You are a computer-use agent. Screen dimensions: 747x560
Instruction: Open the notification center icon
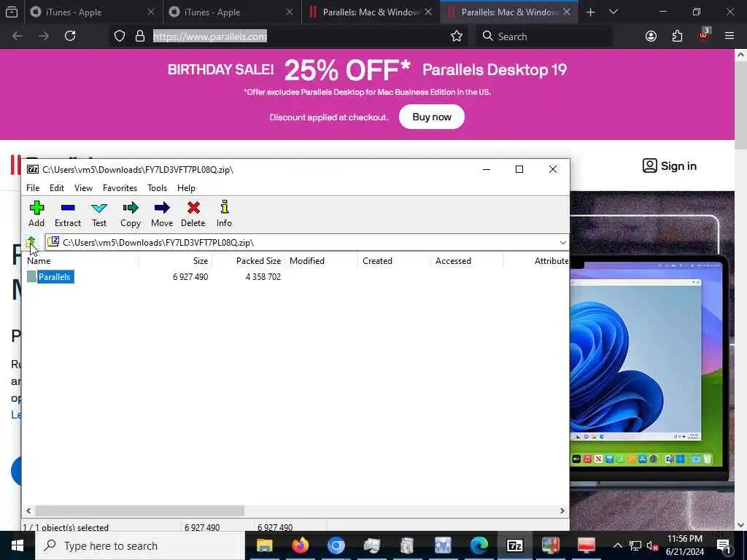click(x=724, y=545)
